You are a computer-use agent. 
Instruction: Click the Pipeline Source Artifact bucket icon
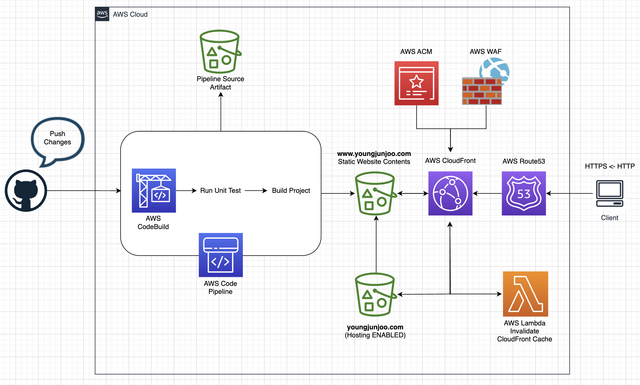(x=220, y=51)
